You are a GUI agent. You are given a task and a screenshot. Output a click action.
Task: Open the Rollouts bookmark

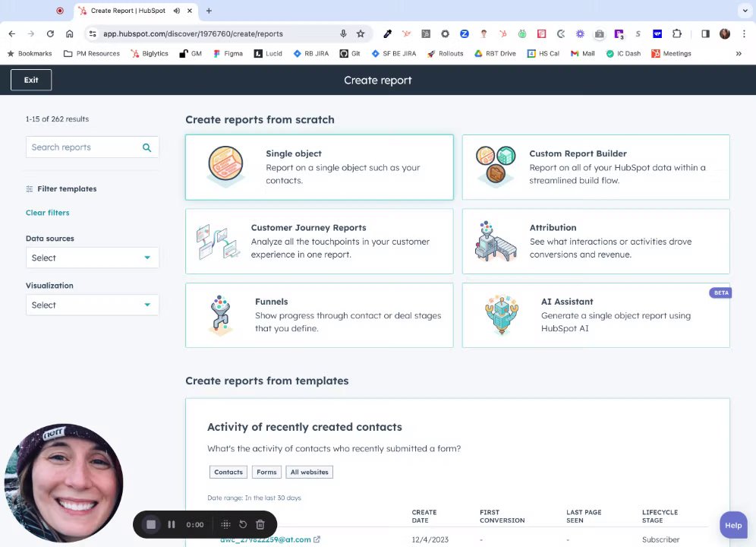(x=445, y=54)
